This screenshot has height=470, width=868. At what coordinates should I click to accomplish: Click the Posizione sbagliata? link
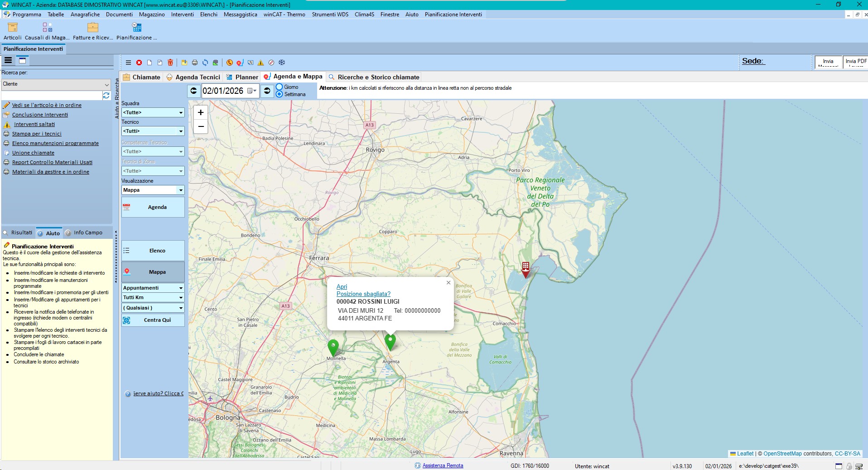click(363, 294)
